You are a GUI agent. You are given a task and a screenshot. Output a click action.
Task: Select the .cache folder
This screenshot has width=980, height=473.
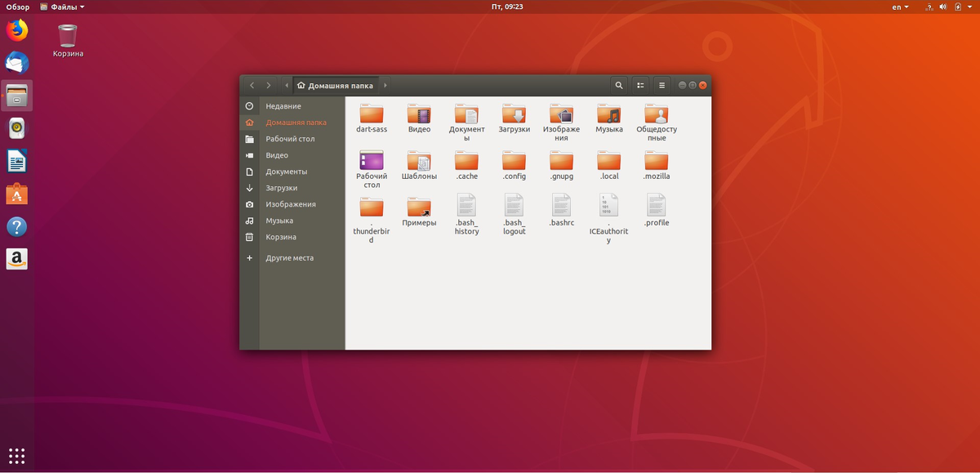[466, 161]
